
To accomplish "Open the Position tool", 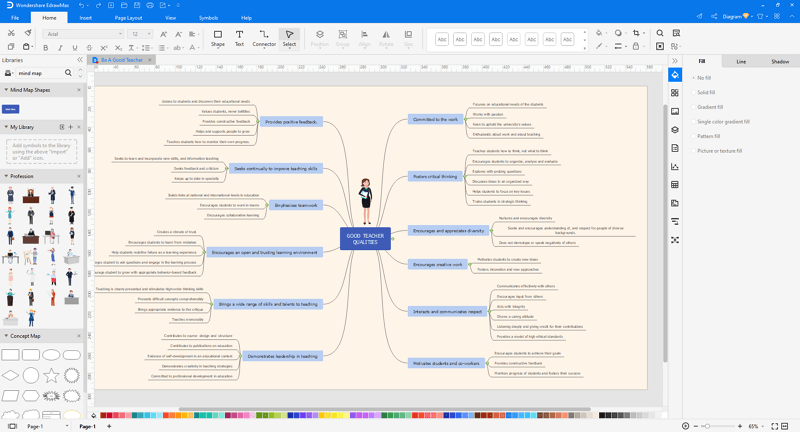I will coord(319,38).
